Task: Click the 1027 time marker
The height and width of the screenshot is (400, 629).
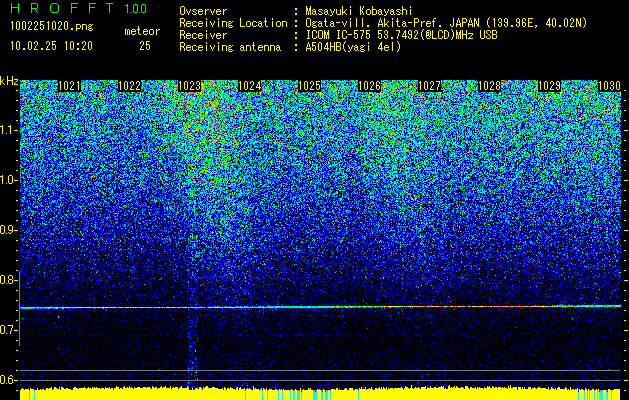Action: point(430,86)
